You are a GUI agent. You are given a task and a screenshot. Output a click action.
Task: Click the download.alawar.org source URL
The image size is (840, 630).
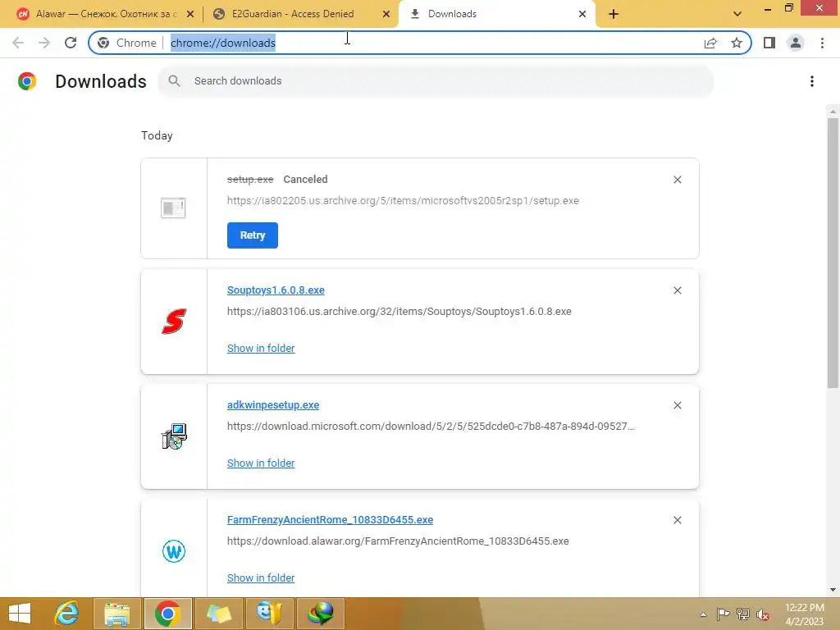pyautogui.click(x=398, y=541)
